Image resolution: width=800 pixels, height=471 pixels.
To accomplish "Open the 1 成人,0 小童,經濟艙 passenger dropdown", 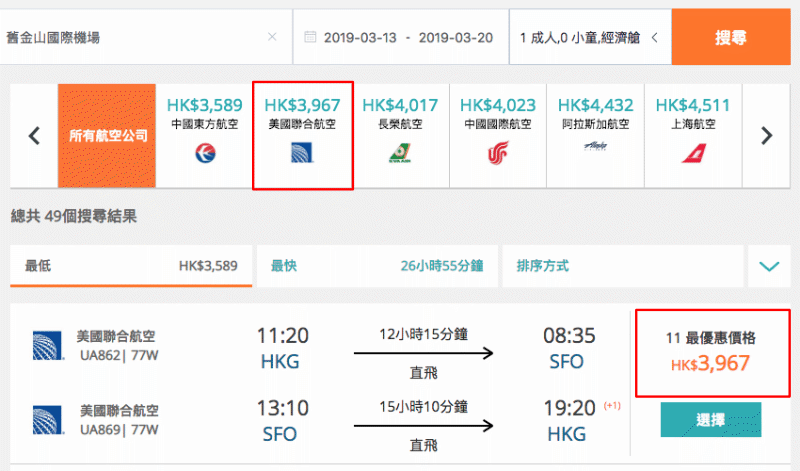I will pos(590,37).
